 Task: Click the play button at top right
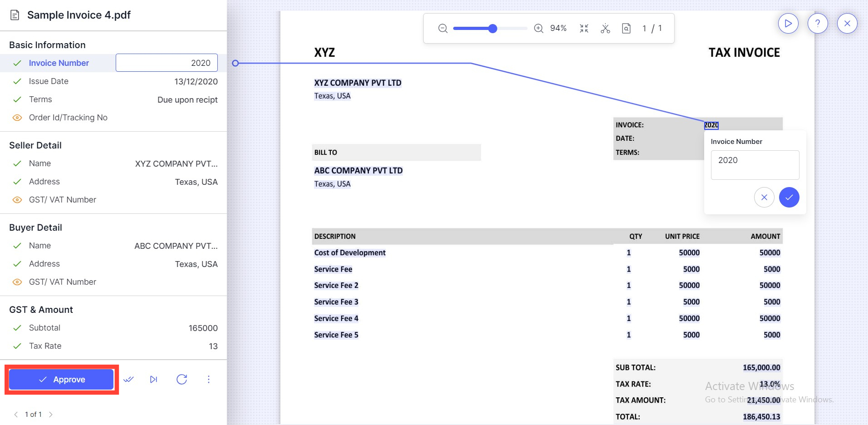(788, 23)
